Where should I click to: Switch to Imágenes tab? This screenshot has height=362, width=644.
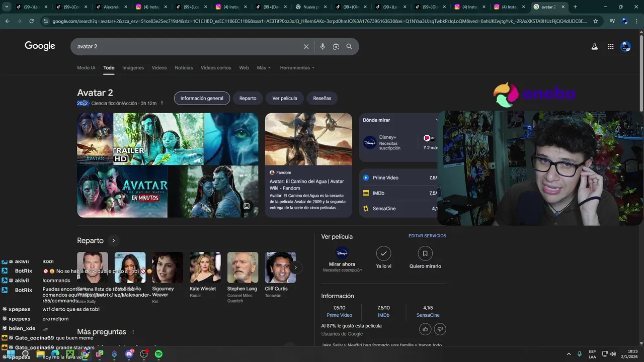point(133,68)
